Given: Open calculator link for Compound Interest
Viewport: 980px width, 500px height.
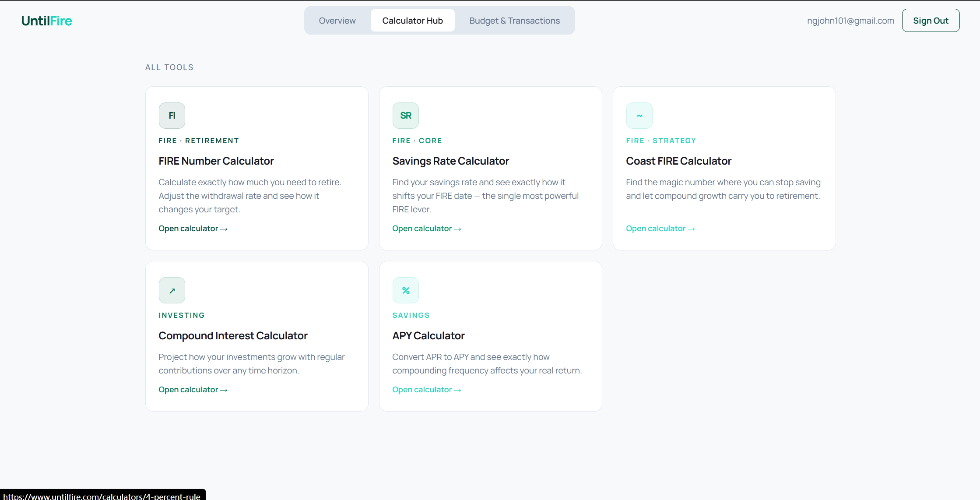Looking at the screenshot, I should [193, 390].
